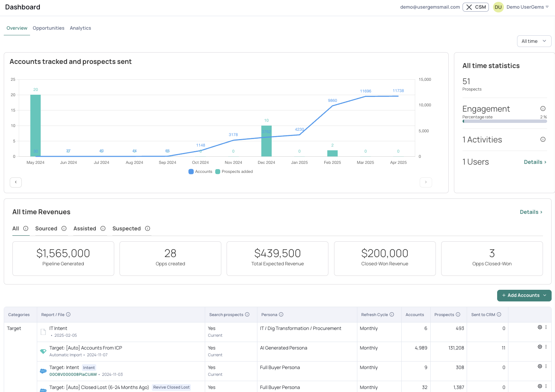Image resolution: width=555 pixels, height=392 pixels.
Task: Click the info icon beside Suspected tab
Action: [x=148, y=229]
